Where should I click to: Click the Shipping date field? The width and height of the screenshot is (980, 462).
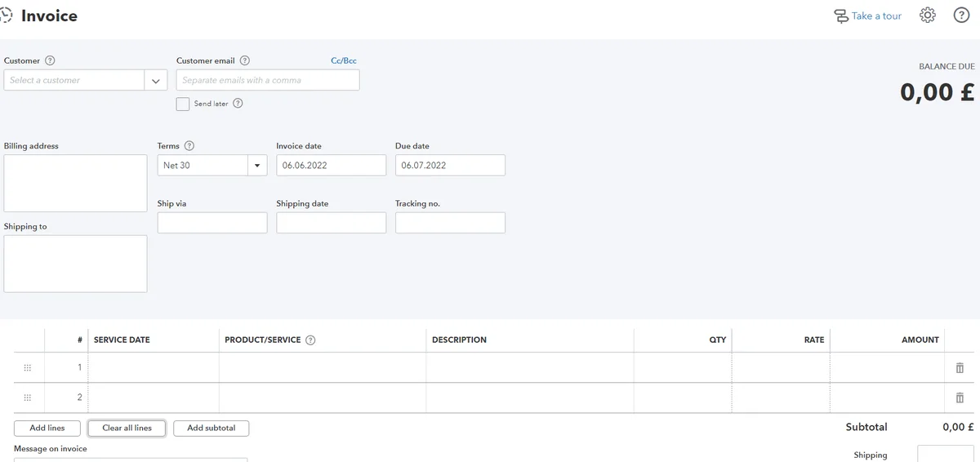point(331,223)
